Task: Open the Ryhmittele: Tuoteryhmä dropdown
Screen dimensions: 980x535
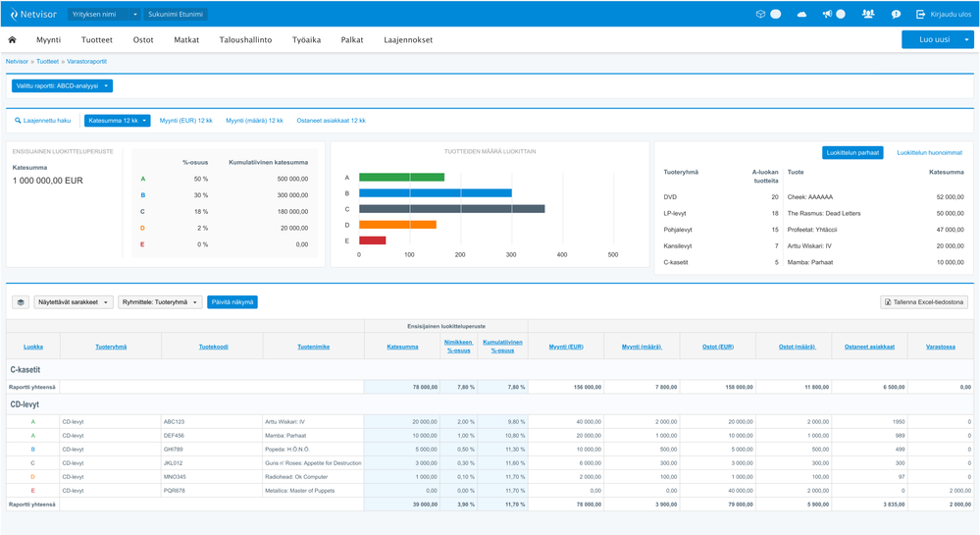Action: tap(160, 302)
